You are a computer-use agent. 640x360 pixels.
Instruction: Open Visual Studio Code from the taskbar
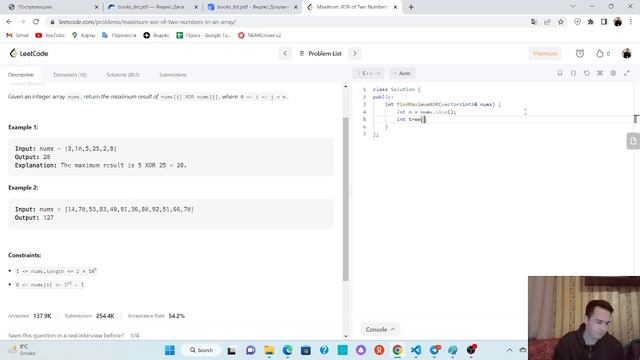tap(416, 350)
